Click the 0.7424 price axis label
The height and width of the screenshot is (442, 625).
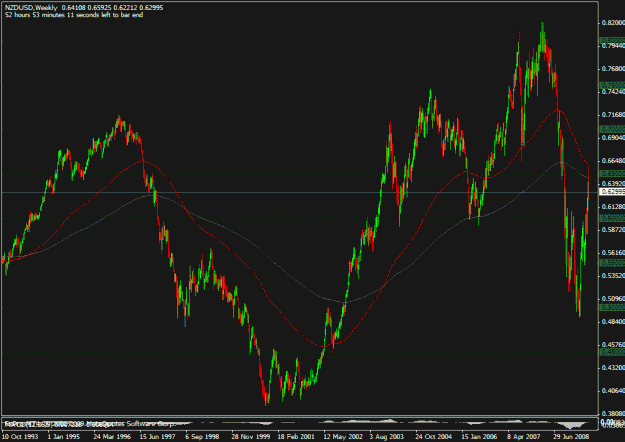coord(613,92)
